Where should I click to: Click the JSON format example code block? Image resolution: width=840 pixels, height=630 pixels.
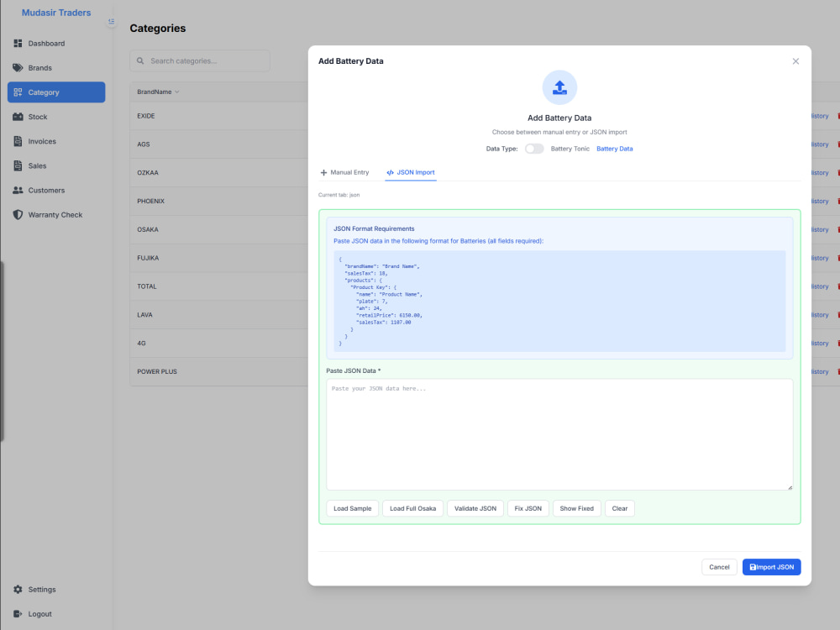tap(559, 301)
